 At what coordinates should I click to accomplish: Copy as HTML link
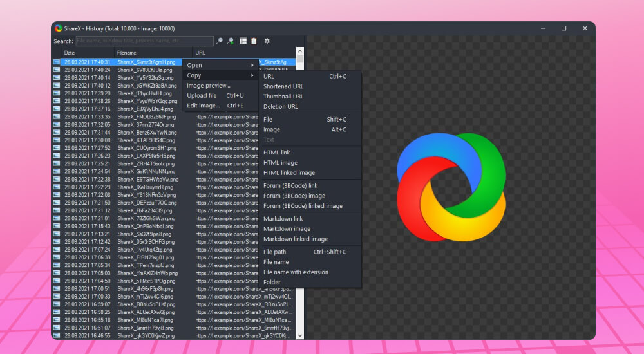coord(310,153)
